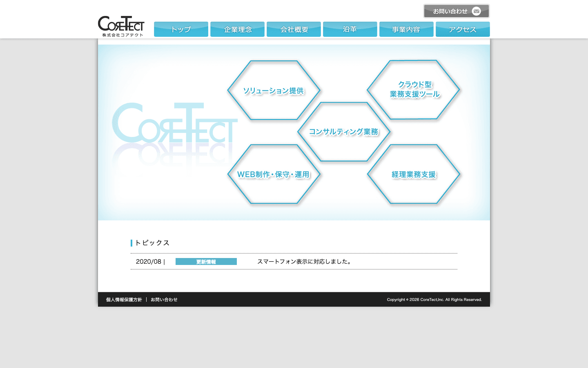Click the 更新情報 label in topics

206,262
